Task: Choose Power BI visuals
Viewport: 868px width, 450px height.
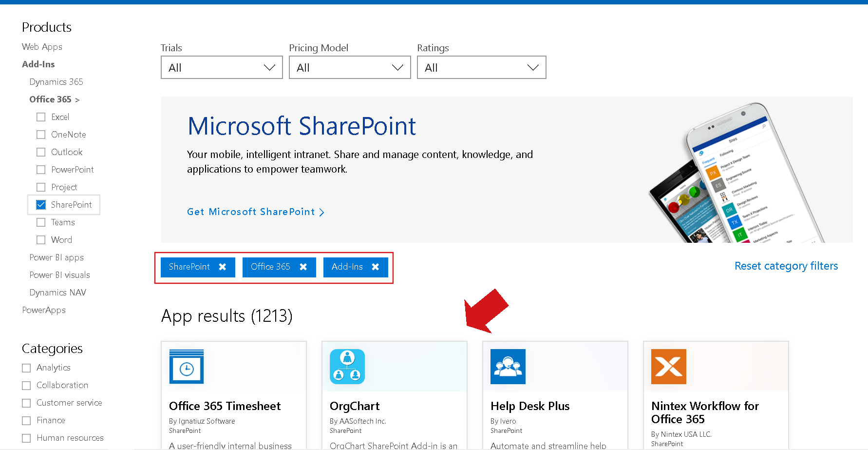Action: point(59,275)
